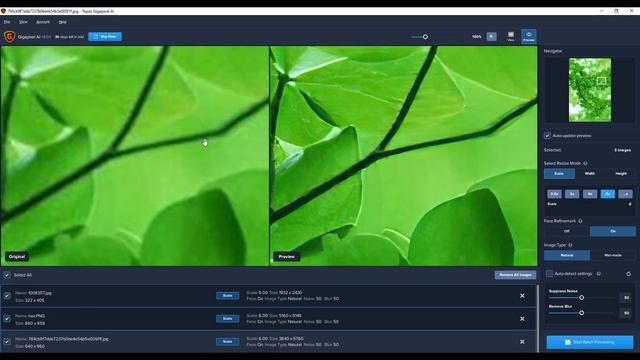Open the View menu
The width and height of the screenshot is (640, 360).
click(x=23, y=22)
